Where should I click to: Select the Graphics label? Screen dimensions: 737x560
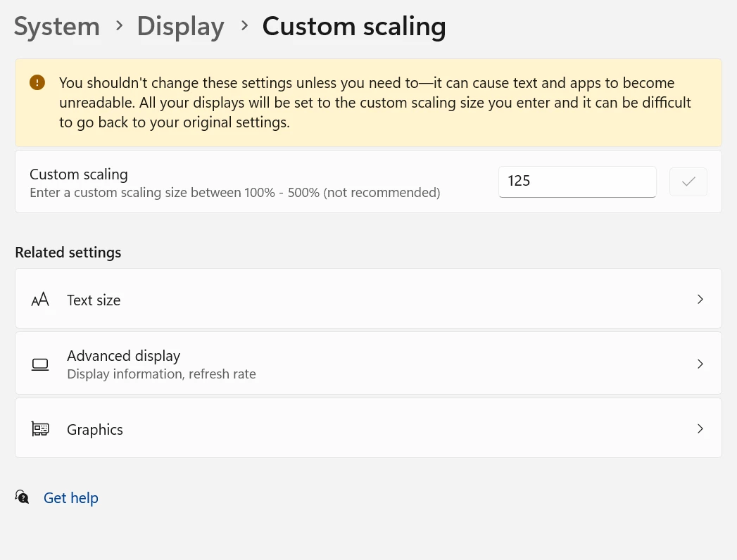point(95,430)
